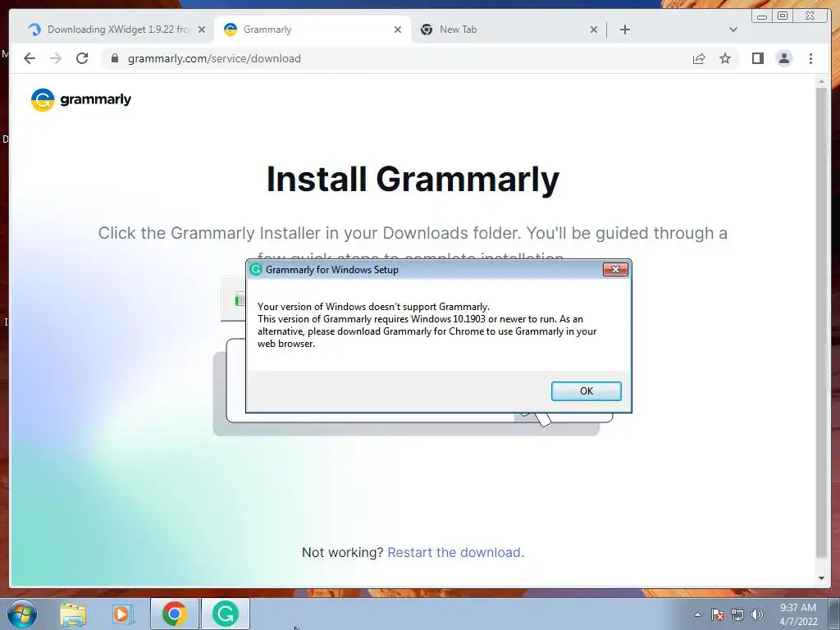The image size is (840, 630).
Task: Open the Windows Start menu
Action: click(x=21, y=614)
